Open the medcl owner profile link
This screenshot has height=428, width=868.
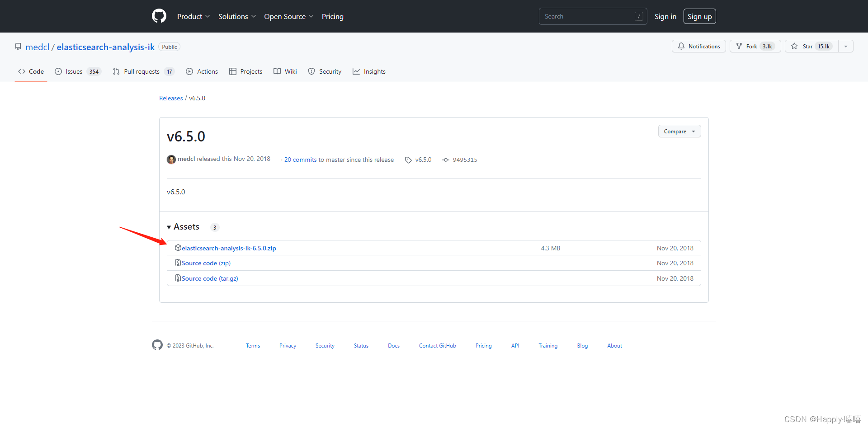coord(37,47)
